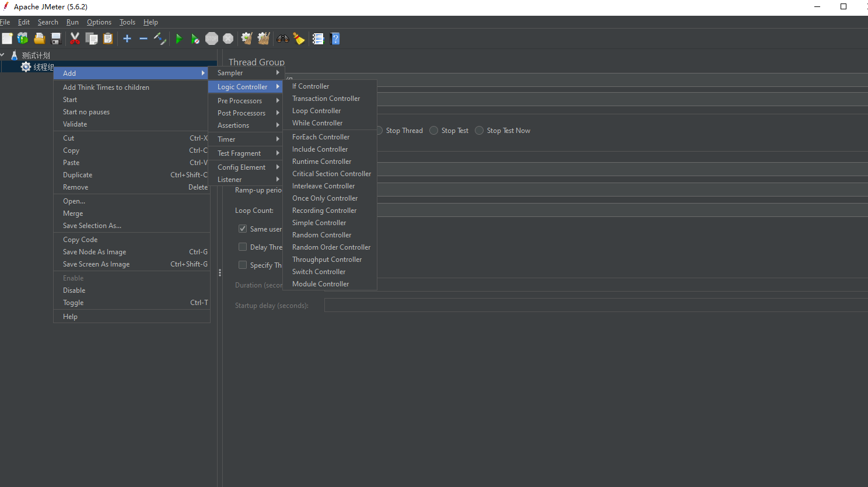The width and height of the screenshot is (868, 487).
Task: Expand the Post Processors submenu
Action: tap(246, 113)
